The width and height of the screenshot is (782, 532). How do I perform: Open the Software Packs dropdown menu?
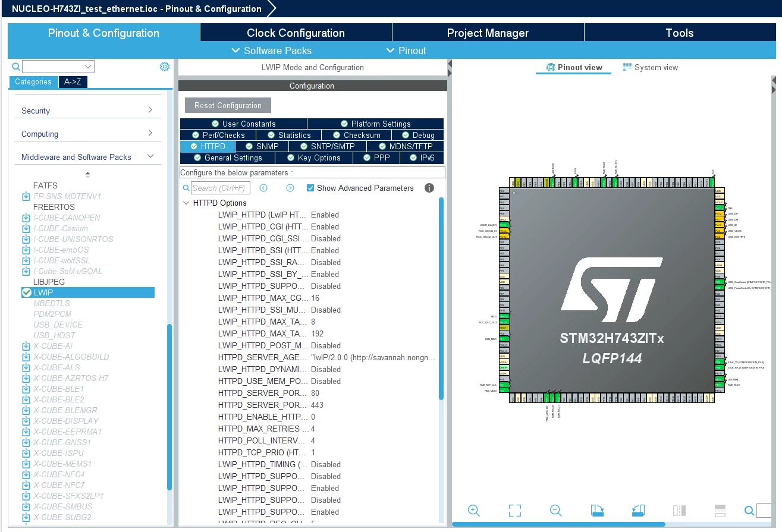(x=272, y=51)
